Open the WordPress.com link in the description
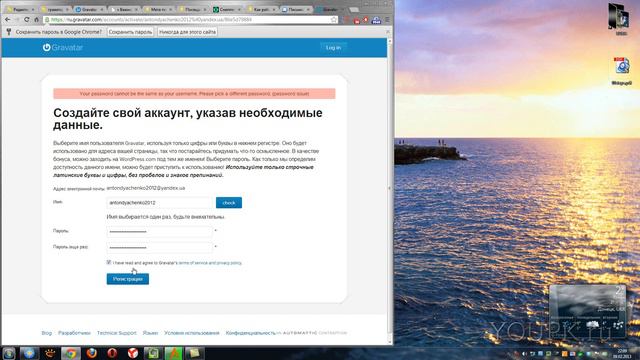This screenshot has width=640, height=360. click(x=138, y=159)
